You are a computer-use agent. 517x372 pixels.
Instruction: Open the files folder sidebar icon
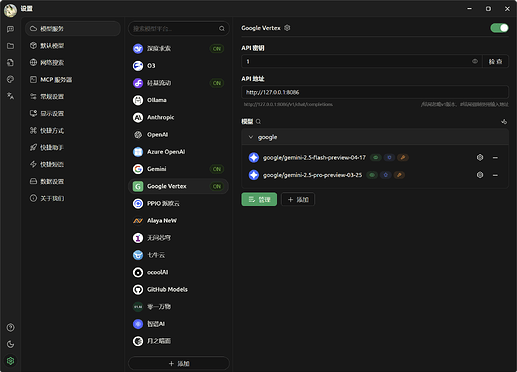coord(10,46)
